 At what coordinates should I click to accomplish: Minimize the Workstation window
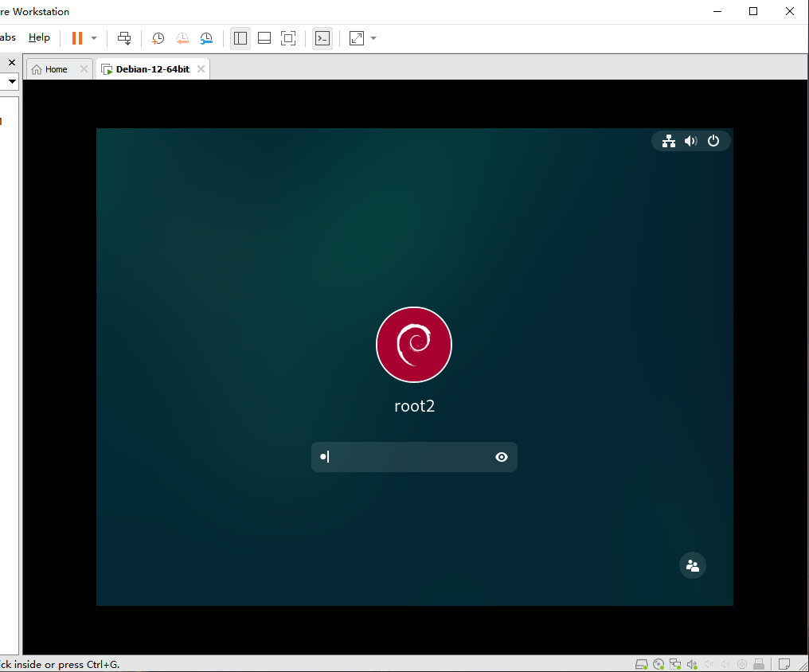pyautogui.click(x=717, y=11)
